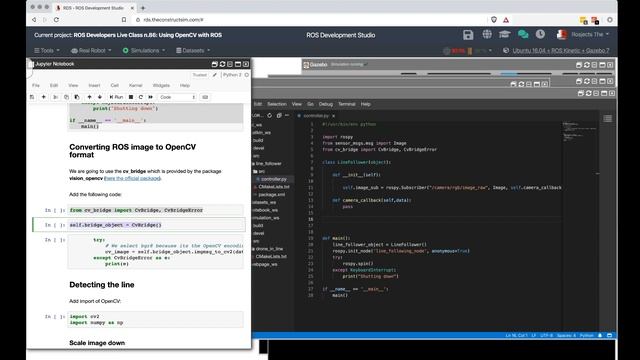Open IDE Selection menu

pyautogui.click(x=277, y=104)
